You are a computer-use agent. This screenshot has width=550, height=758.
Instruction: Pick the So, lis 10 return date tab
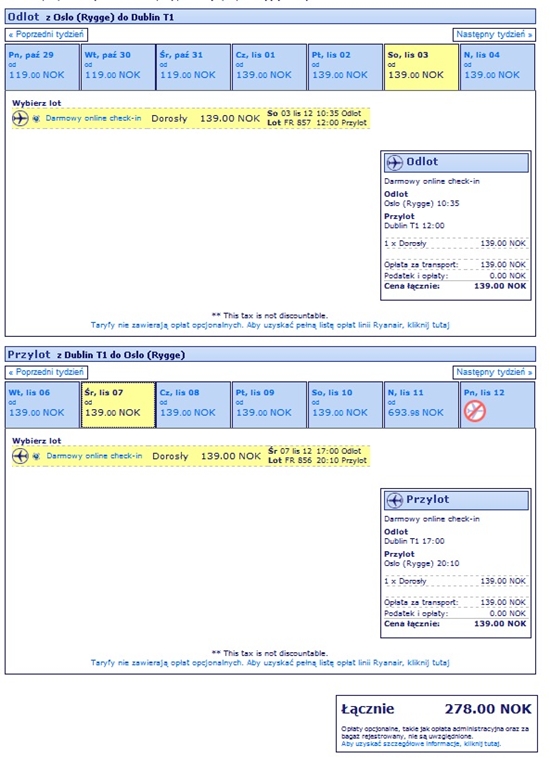tap(345, 405)
